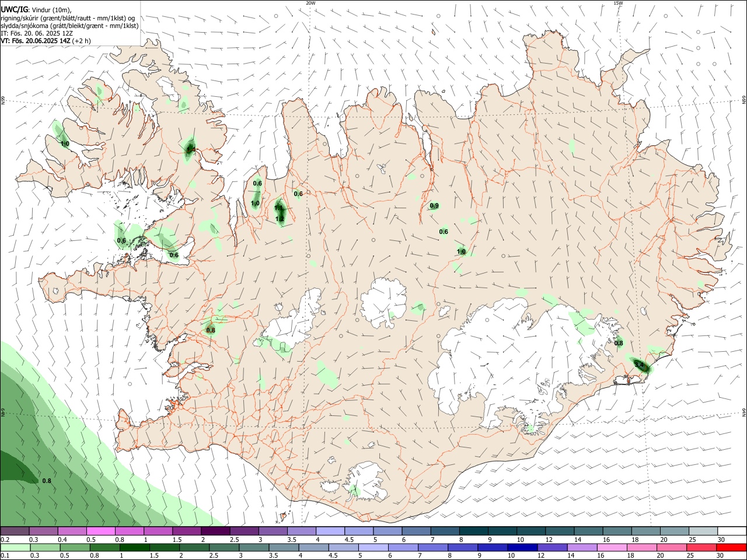Pick the grey-green 3 swatch in the rain legend
The width and height of the screenshot is (747, 560).
[254, 548]
